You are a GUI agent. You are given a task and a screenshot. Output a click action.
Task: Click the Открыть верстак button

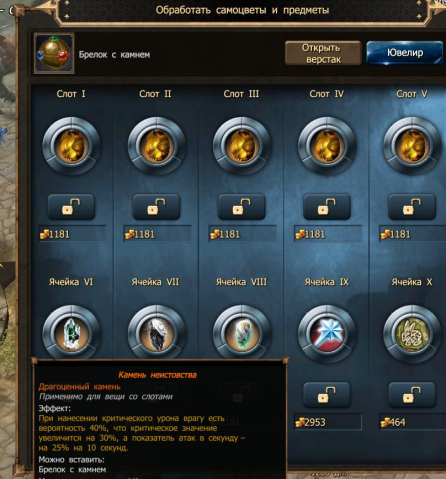[323, 53]
